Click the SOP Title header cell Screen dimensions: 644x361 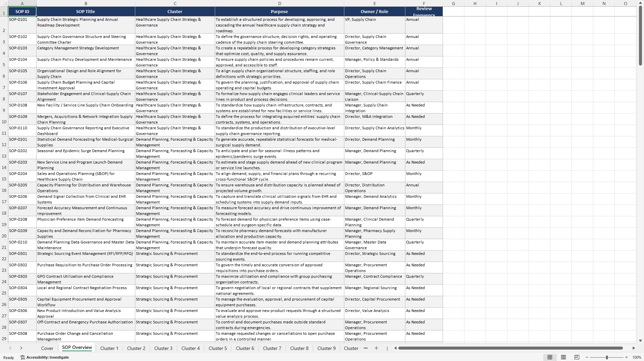click(x=86, y=11)
